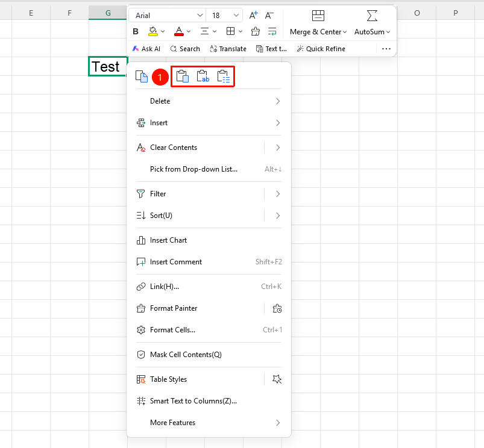Click the Paste Special icon
The height and width of the screenshot is (448, 484).
tap(224, 76)
